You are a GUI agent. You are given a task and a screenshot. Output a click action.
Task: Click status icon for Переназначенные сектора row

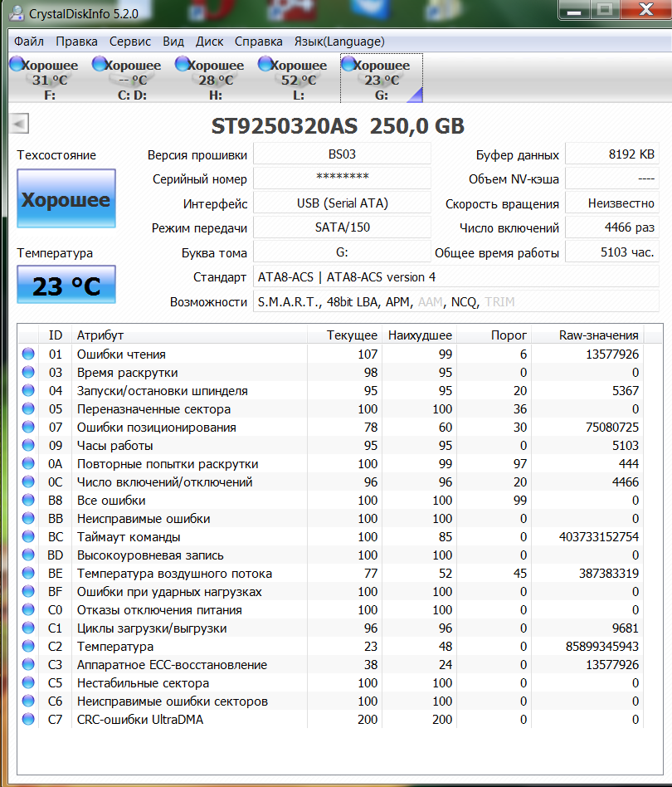point(28,408)
